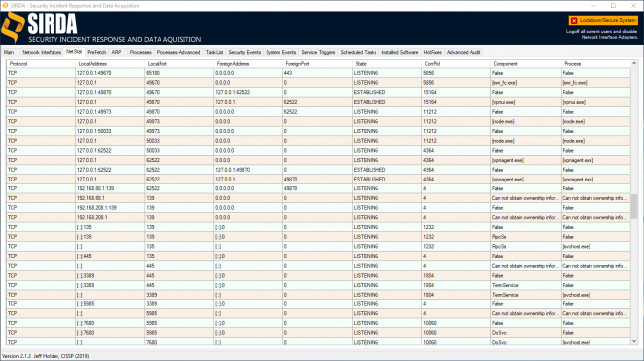Select the ARP tab
This screenshot has height=361, width=644.
coord(116,52)
